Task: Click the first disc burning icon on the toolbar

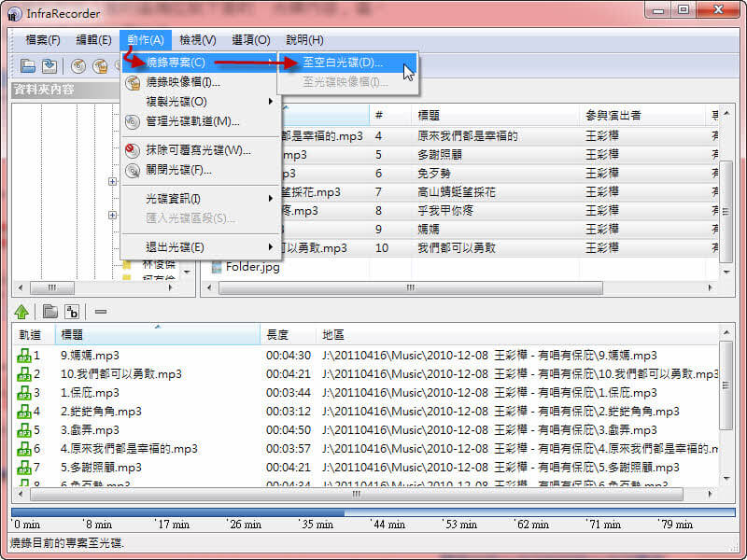Action: 78,65
